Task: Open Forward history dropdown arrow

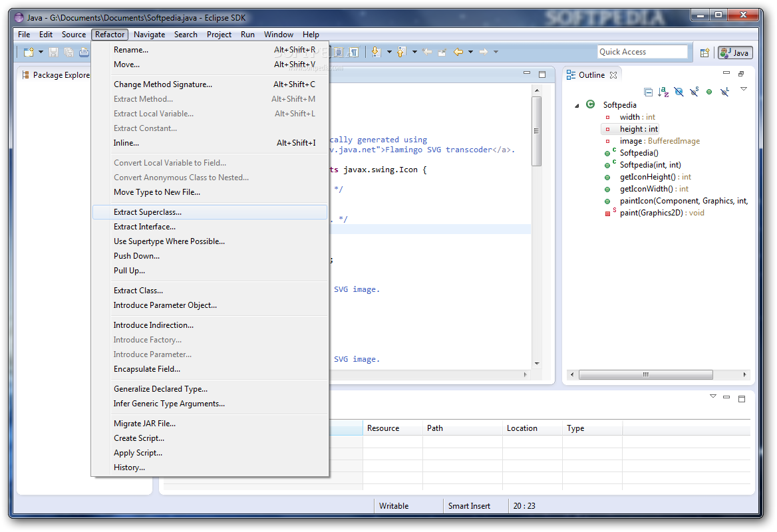Action: pyautogui.click(x=496, y=52)
